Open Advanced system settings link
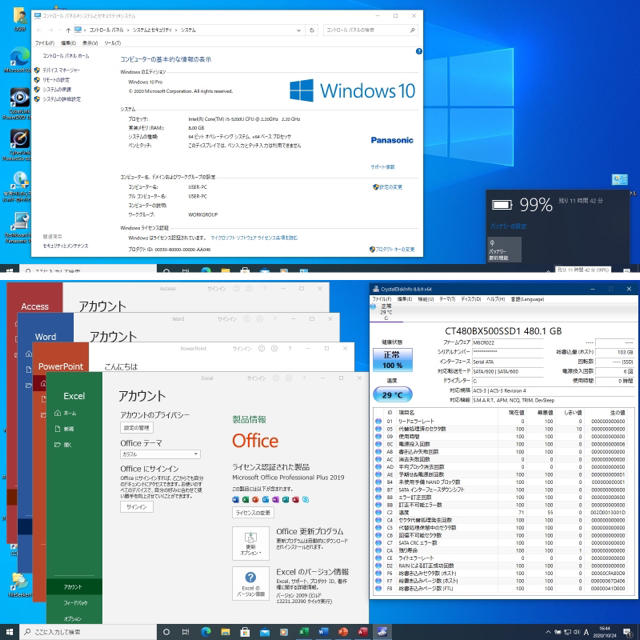640x640 pixels. click(x=62, y=99)
